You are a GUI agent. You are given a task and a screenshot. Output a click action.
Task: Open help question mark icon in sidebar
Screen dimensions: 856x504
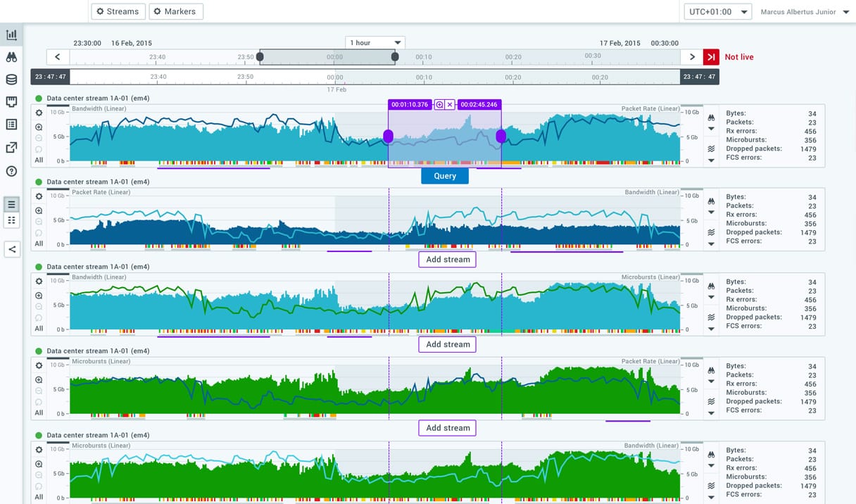pos(11,171)
